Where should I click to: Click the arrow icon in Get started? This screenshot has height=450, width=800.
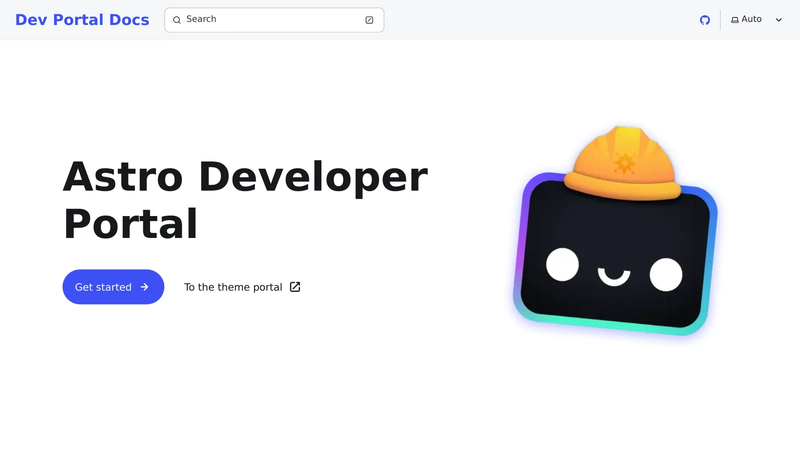pyautogui.click(x=144, y=287)
